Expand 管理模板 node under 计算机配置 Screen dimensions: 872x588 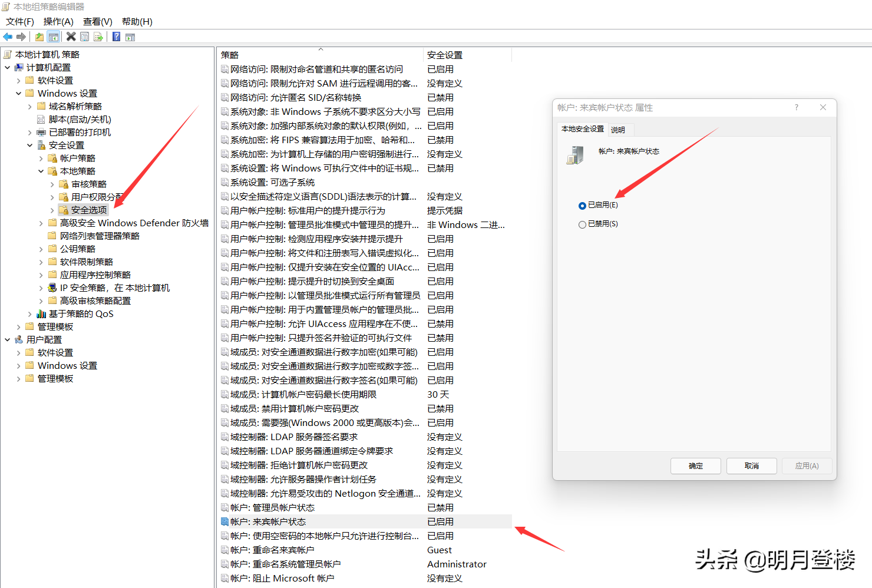(19, 326)
